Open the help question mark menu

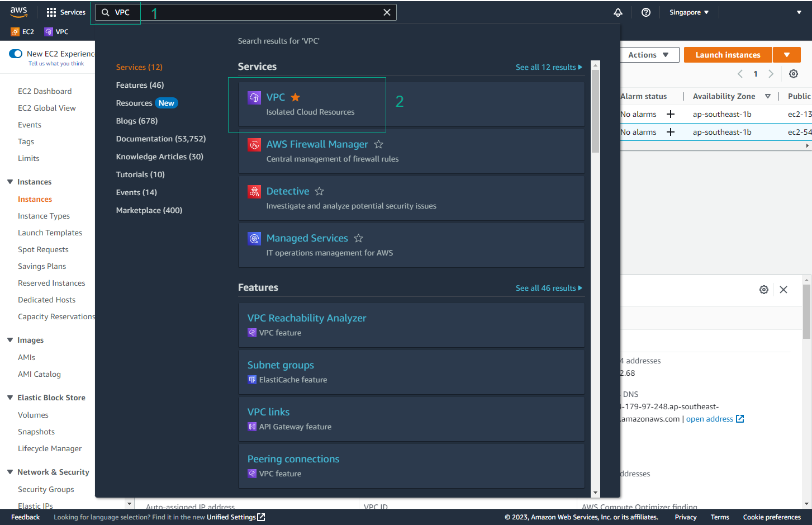click(x=646, y=12)
